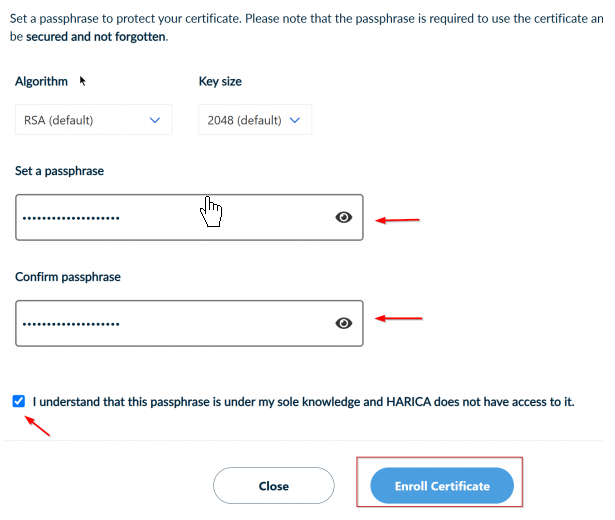This screenshot has width=615, height=520.
Task: Uncheck the sole knowledge acknowledgment checkbox
Action: (x=20, y=402)
